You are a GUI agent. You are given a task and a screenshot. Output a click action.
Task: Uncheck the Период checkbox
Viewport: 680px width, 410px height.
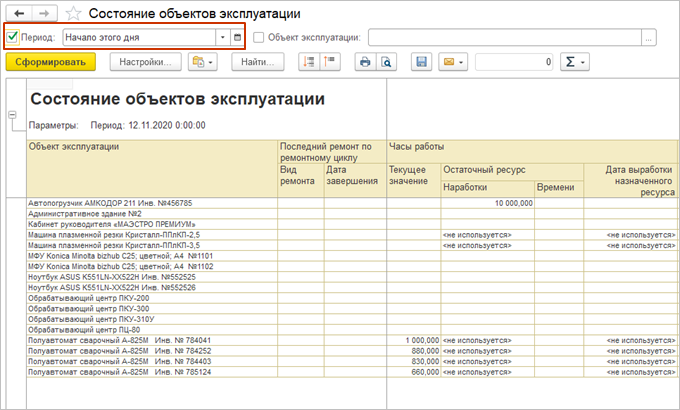pyautogui.click(x=13, y=37)
